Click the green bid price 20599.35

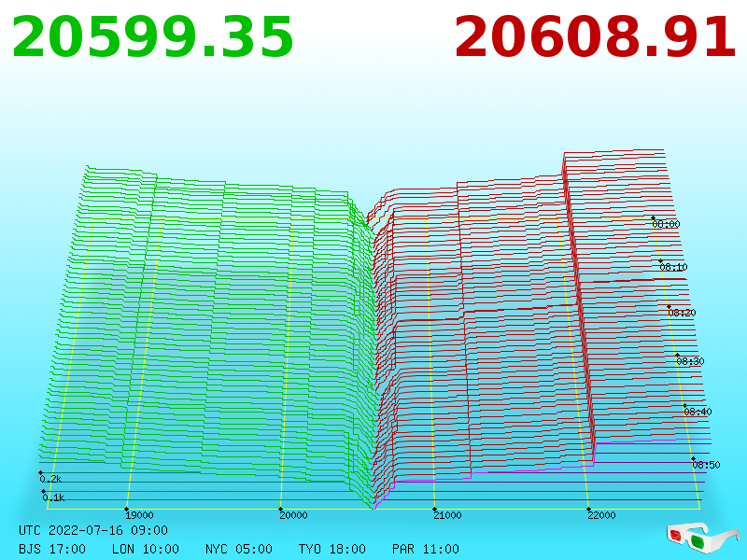[x=152, y=37]
